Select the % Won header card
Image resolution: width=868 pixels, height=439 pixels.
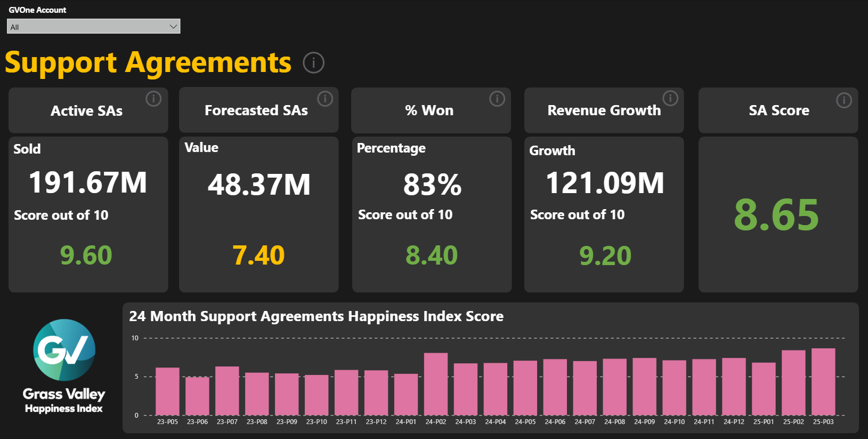click(x=431, y=110)
